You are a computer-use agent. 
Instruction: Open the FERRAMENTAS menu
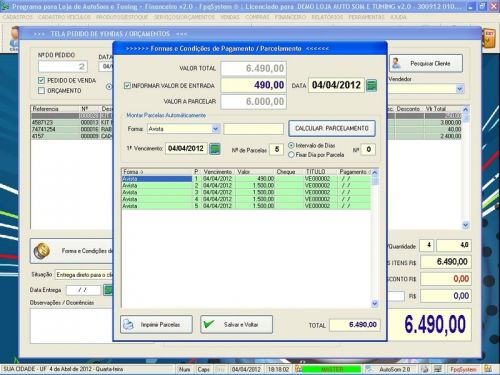(x=366, y=17)
